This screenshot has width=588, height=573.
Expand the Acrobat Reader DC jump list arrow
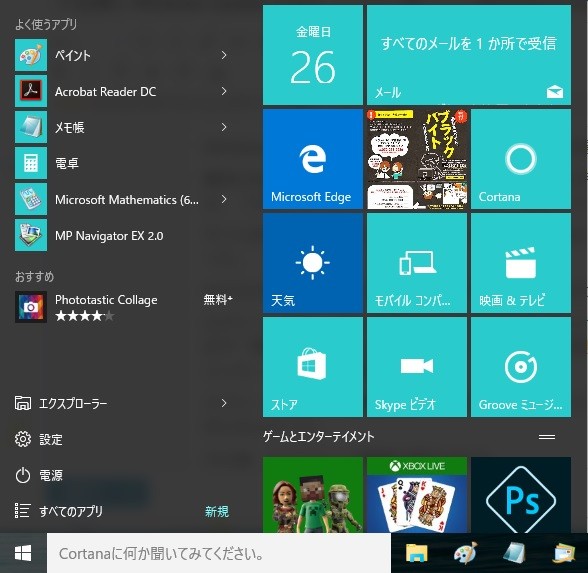pos(224,91)
